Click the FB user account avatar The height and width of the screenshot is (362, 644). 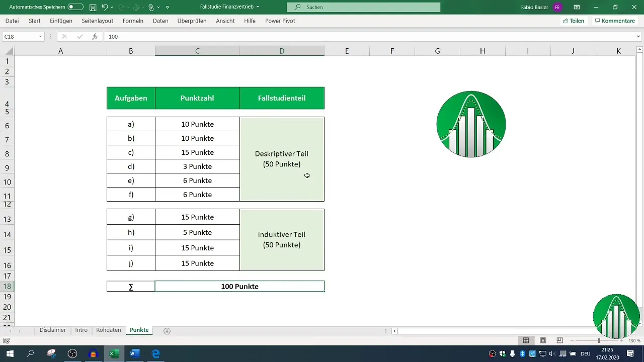(557, 7)
